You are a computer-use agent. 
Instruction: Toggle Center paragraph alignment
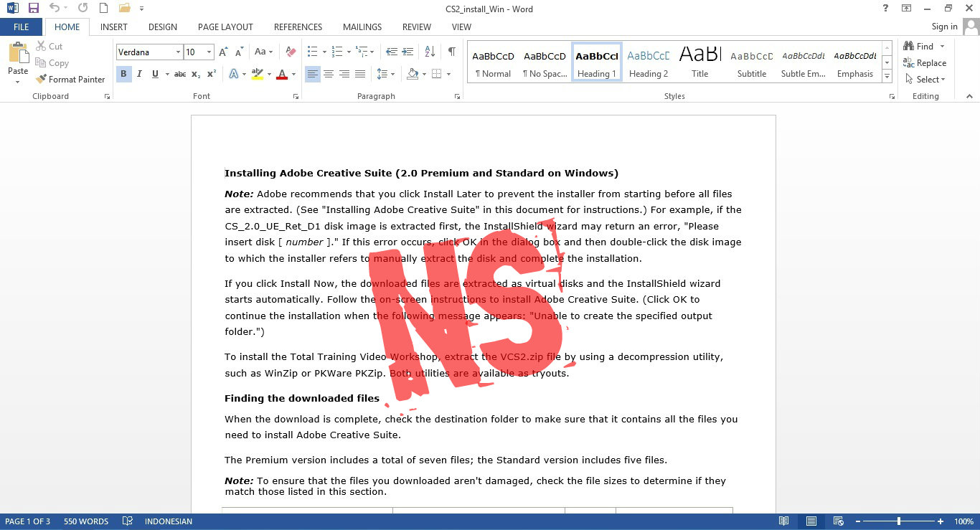click(329, 74)
